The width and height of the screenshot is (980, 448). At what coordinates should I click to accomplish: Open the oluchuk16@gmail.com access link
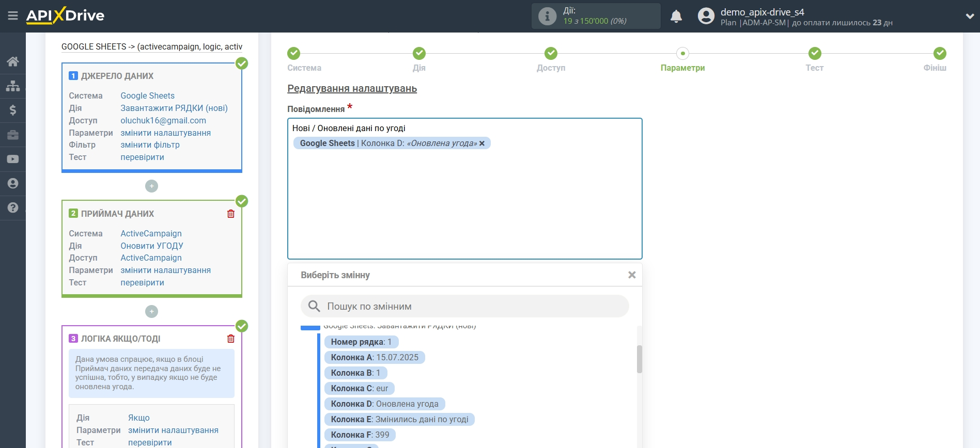163,120
